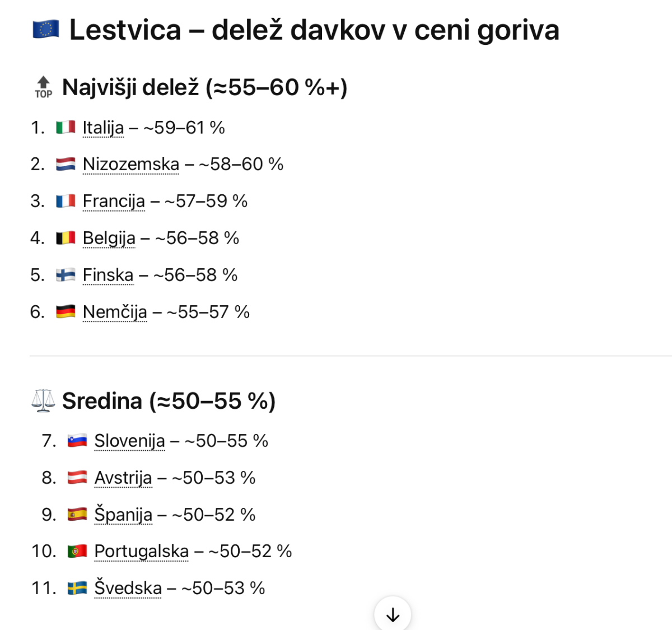Image resolution: width=672 pixels, height=630 pixels.
Task: Open the Nizozemska link
Action: point(130,165)
